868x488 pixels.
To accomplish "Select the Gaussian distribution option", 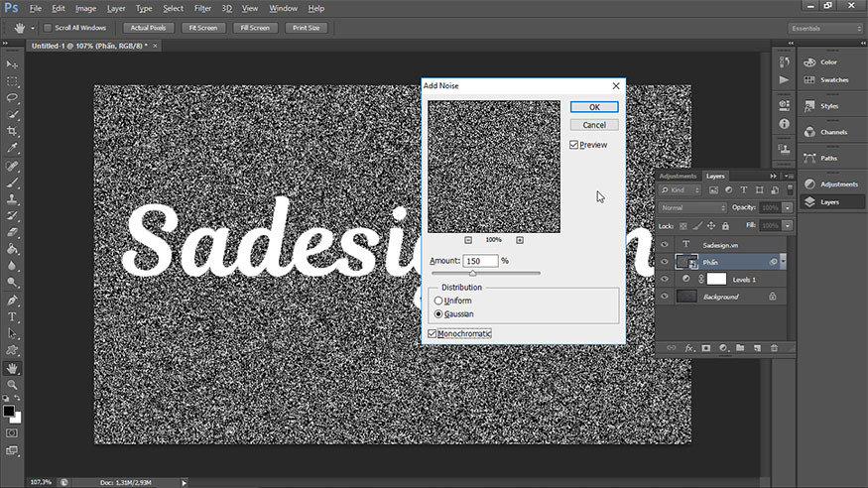I will point(438,313).
